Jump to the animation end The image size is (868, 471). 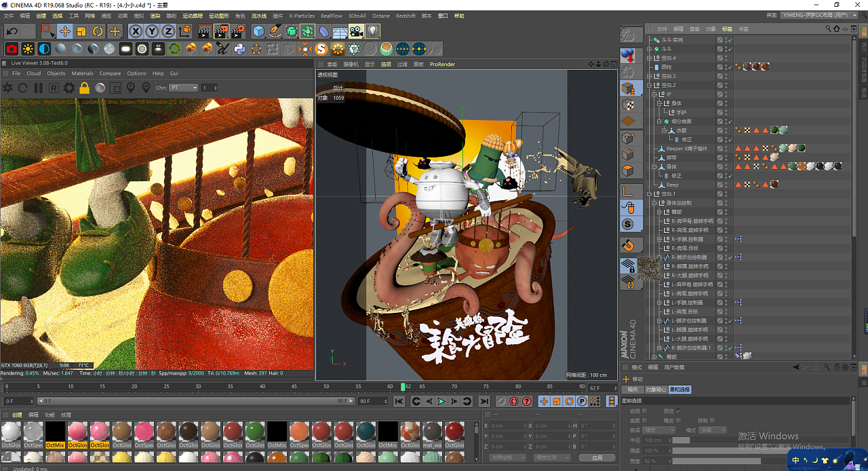point(483,402)
